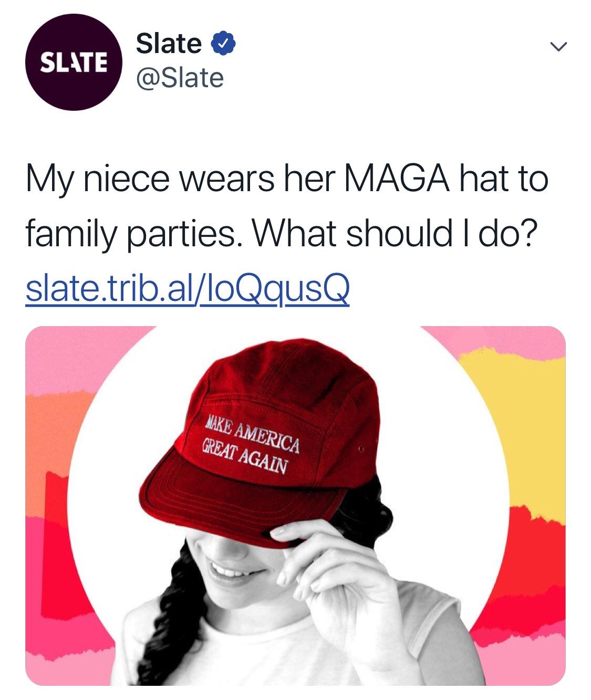Open the attached tweet image
This screenshot has height=700, width=591.
coord(295,506)
